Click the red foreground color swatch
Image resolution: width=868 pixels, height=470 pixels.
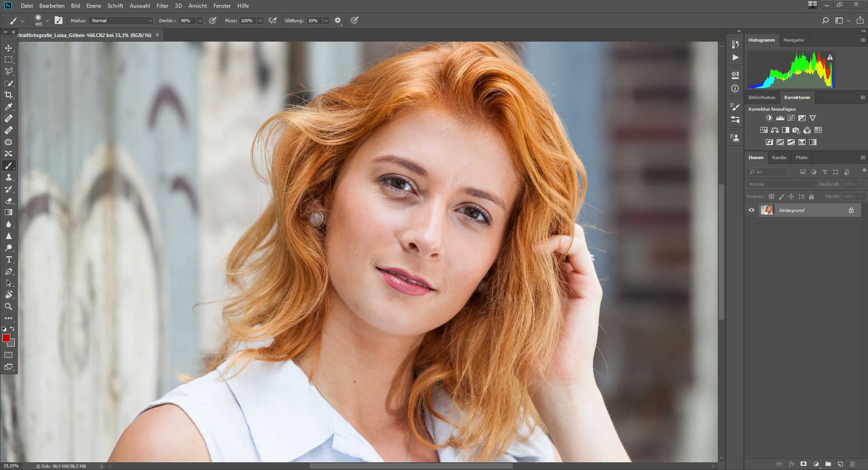pyautogui.click(x=6, y=338)
